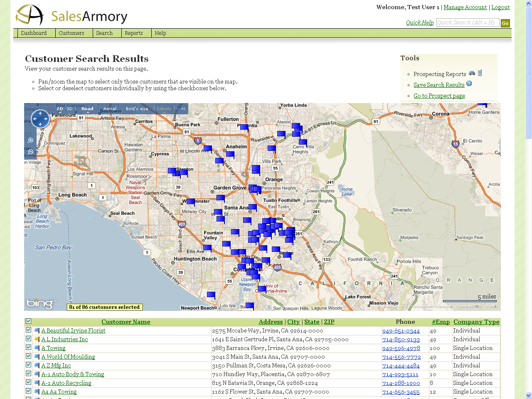Collapse the map toolbar with the chevron
This screenshot has width=532, height=399.
(x=183, y=108)
